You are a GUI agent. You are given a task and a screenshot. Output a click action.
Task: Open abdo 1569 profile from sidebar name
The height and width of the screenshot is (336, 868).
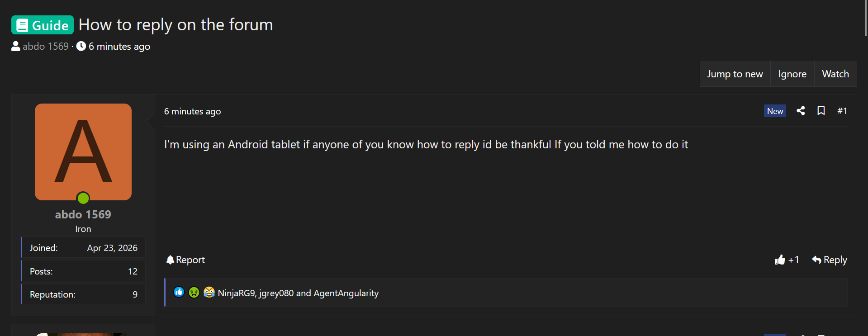(x=83, y=214)
